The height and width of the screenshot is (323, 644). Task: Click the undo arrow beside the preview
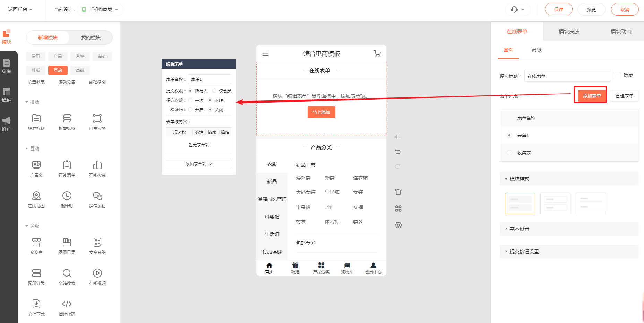(x=398, y=152)
